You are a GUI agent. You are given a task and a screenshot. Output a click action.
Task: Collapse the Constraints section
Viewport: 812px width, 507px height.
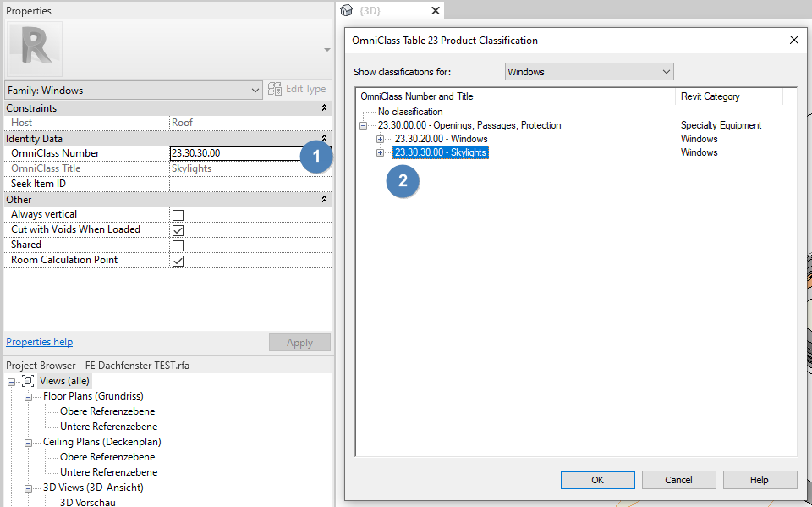[324, 107]
